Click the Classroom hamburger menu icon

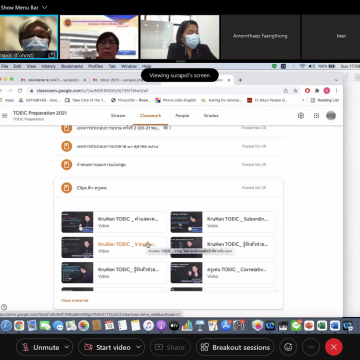pyautogui.click(x=5, y=116)
